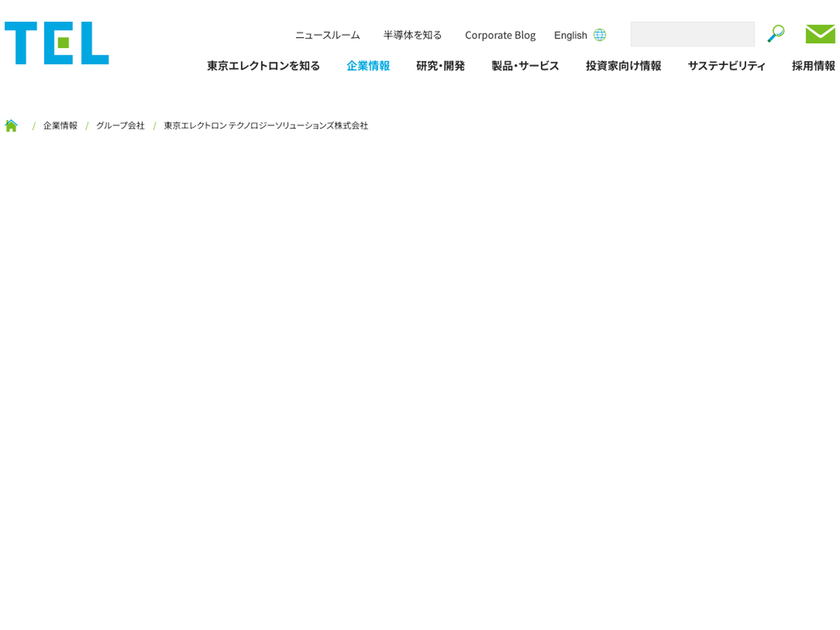This screenshot has height=630, width=840.
Task: Click the green magnifier search icon
Action: coord(776,34)
